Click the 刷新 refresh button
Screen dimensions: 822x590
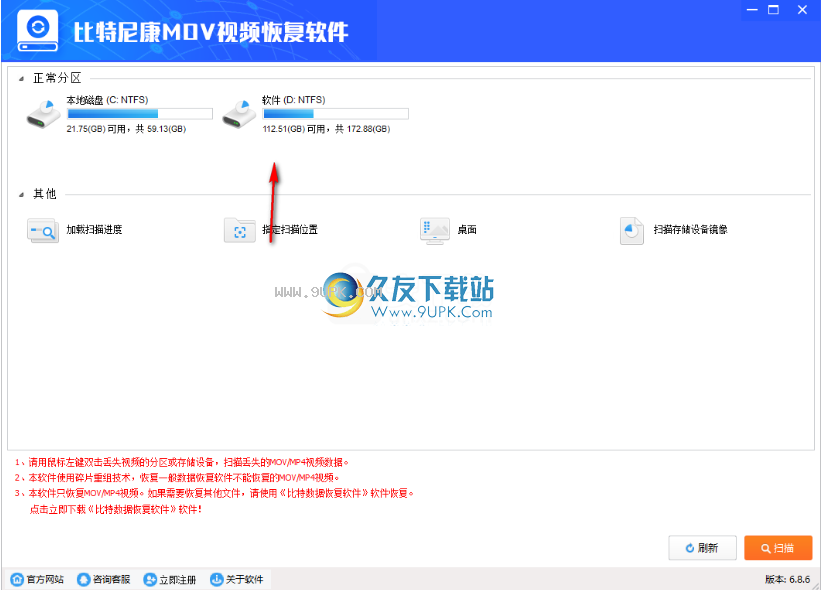coord(702,548)
